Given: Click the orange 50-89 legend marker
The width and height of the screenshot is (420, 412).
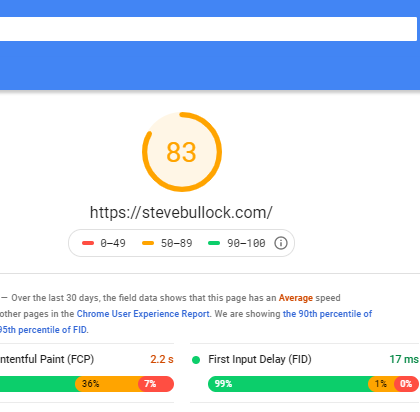Looking at the screenshot, I should 148,243.
